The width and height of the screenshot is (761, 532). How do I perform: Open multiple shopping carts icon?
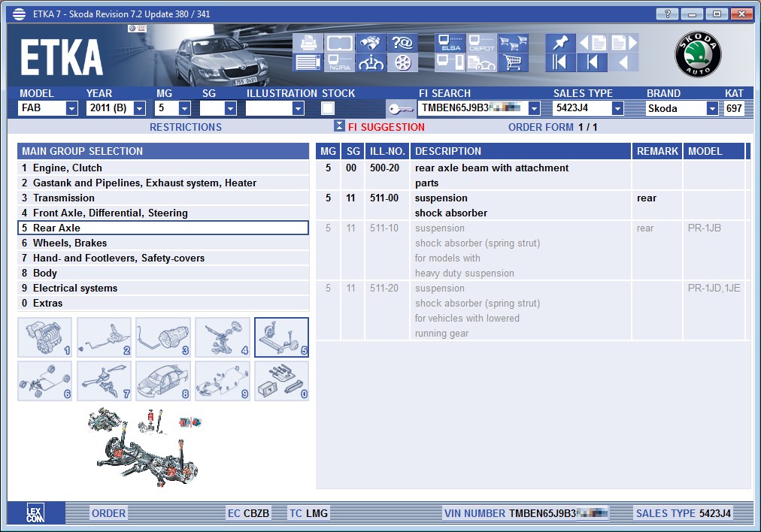513,43
